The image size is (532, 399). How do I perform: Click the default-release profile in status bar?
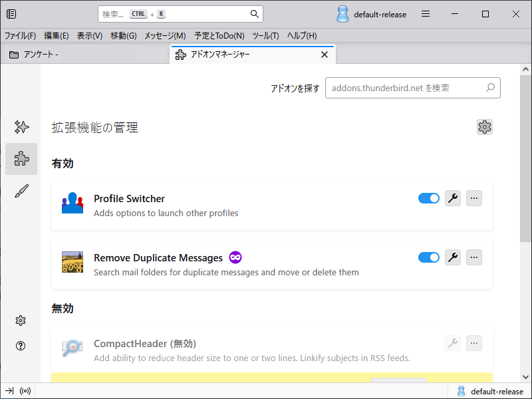point(490,391)
